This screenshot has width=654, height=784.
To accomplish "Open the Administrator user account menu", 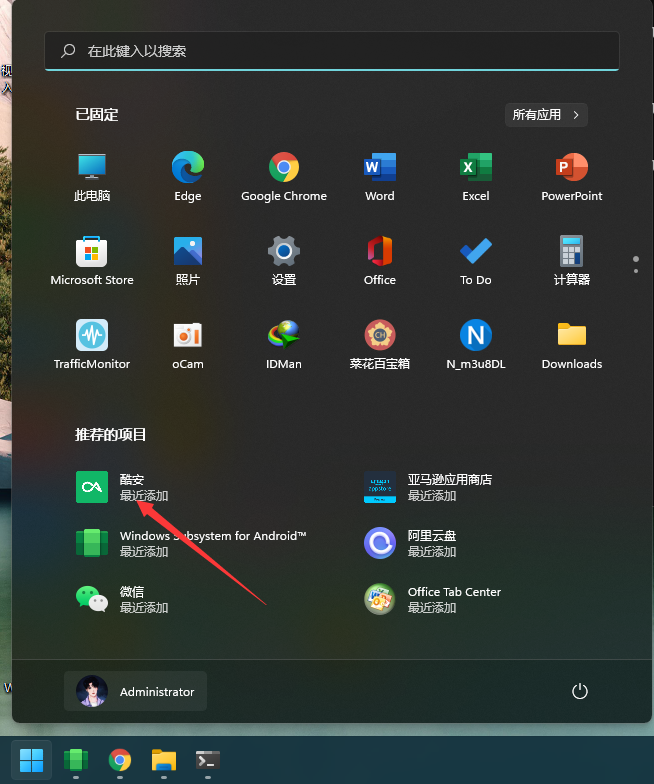I will (136, 692).
